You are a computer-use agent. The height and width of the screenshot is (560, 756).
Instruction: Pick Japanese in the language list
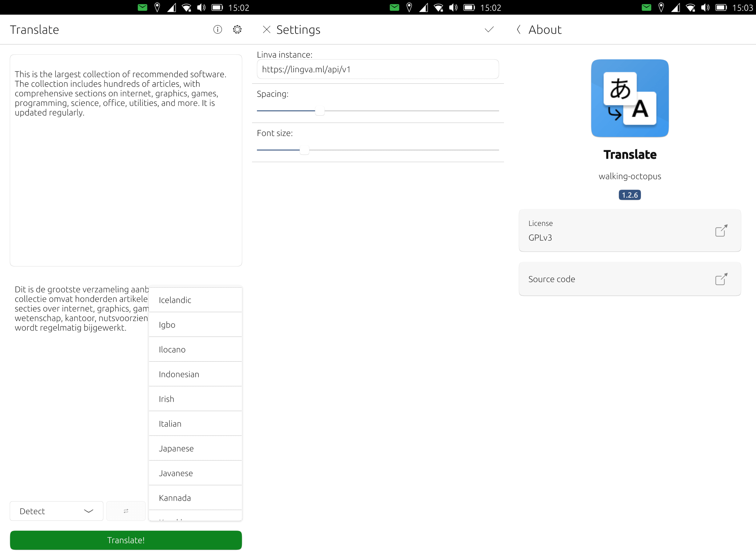point(195,449)
